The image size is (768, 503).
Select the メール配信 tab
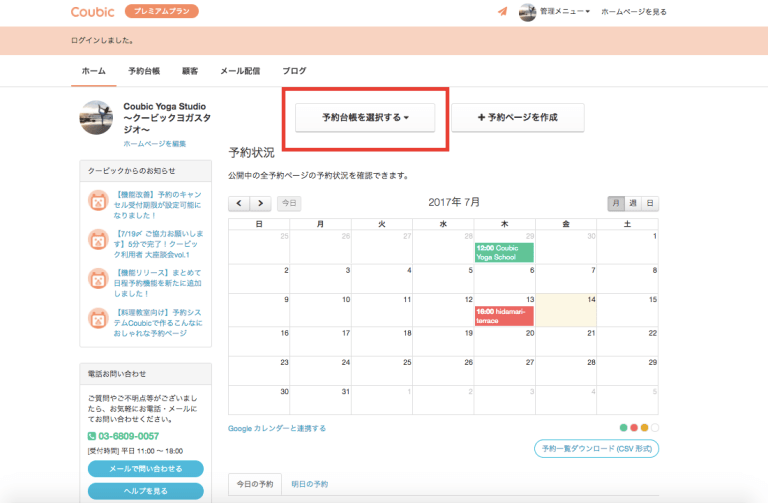(240, 71)
